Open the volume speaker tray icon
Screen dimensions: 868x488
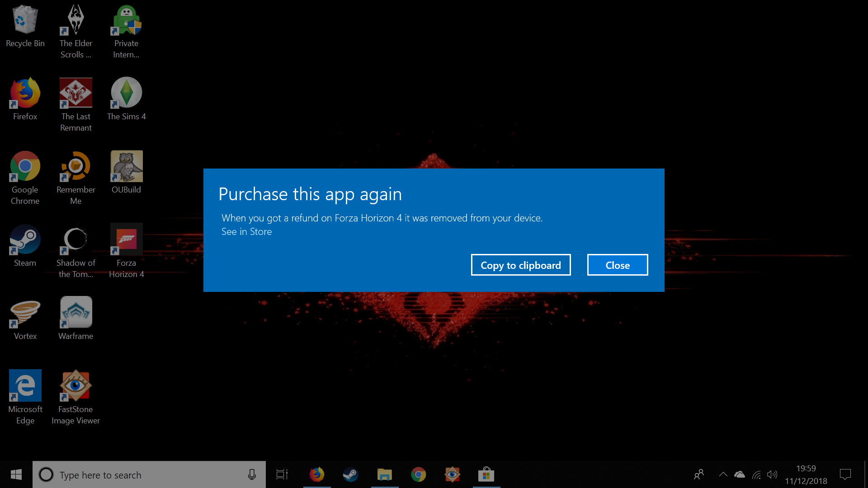click(x=772, y=474)
